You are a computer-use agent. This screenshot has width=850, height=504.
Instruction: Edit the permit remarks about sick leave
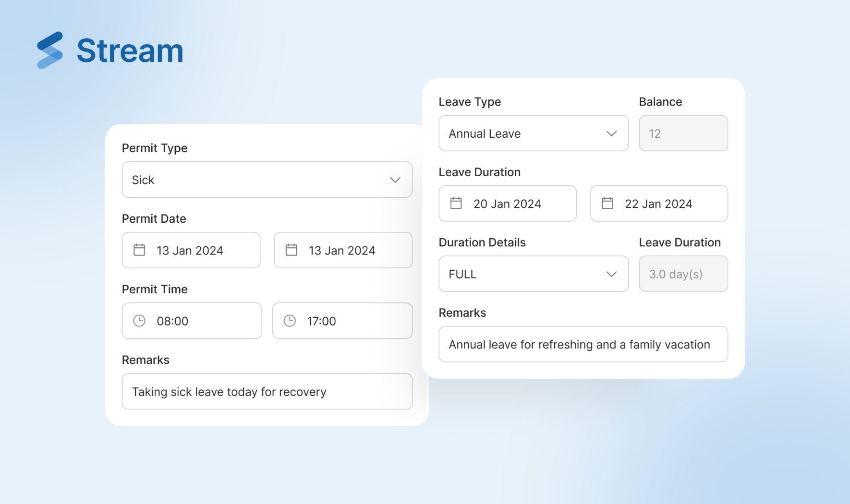tap(267, 392)
